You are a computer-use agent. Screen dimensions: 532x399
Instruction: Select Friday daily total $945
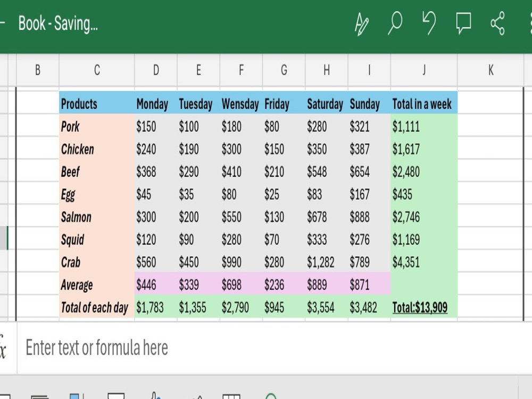(x=284, y=307)
